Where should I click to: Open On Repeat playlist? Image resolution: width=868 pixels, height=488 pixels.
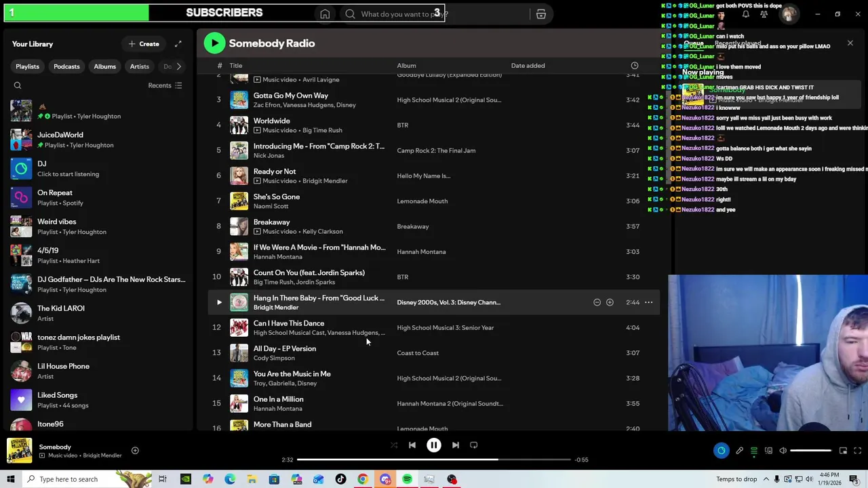click(98, 197)
